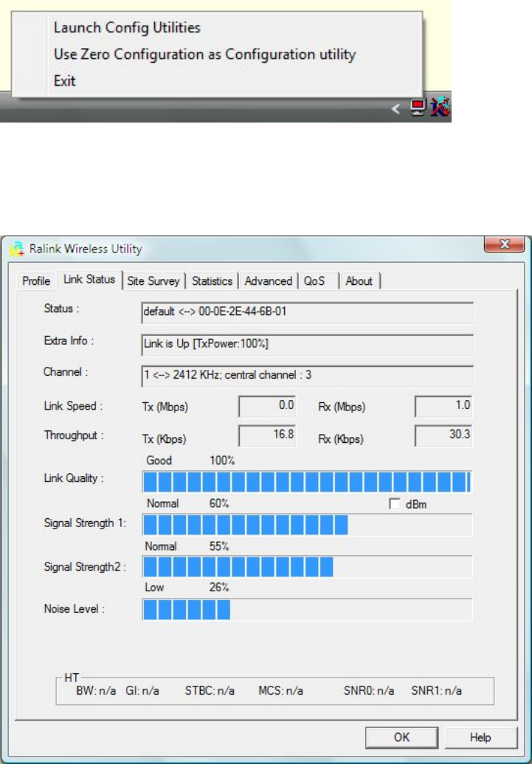Open the Site Survey tab
Screen dimensions: 532x764
[x=153, y=281]
